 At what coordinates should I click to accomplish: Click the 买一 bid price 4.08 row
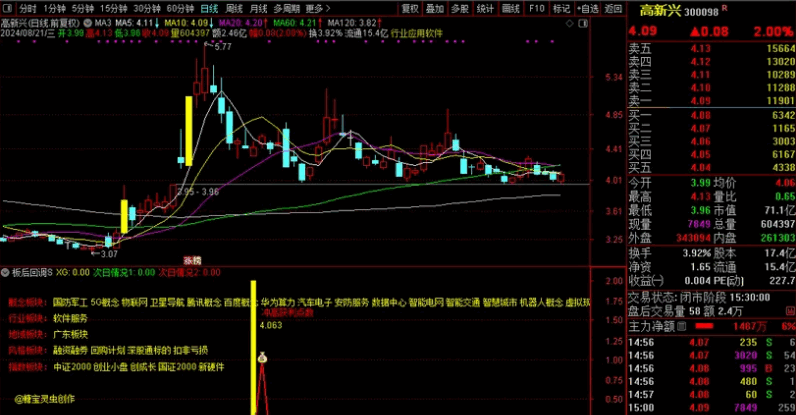[712, 115]
